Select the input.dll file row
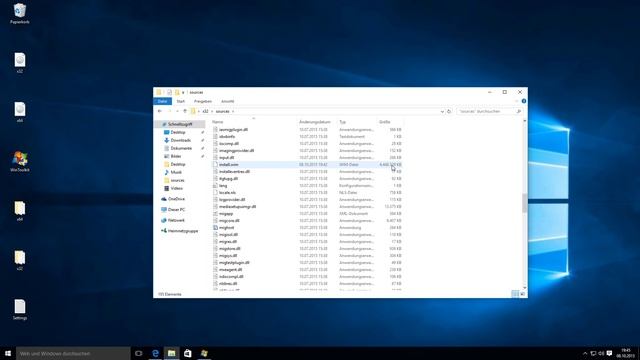This screenshot has height=360, width=640. [x=307, y=157]
